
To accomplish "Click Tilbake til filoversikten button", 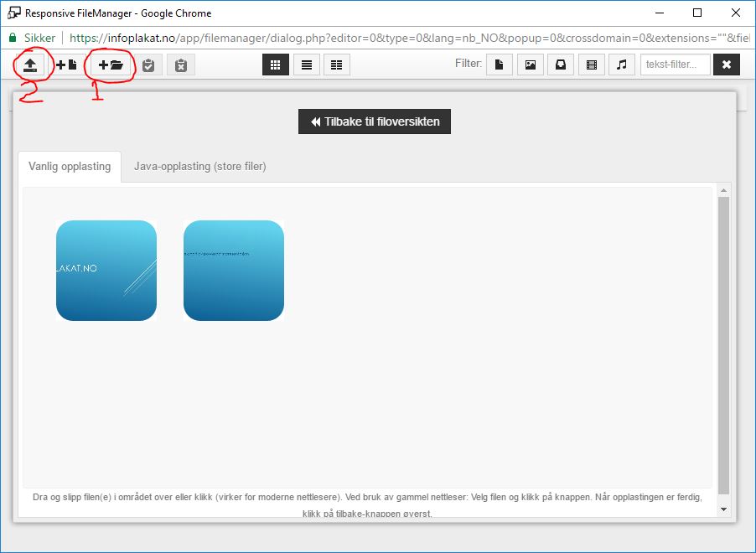I will [375, 121].
